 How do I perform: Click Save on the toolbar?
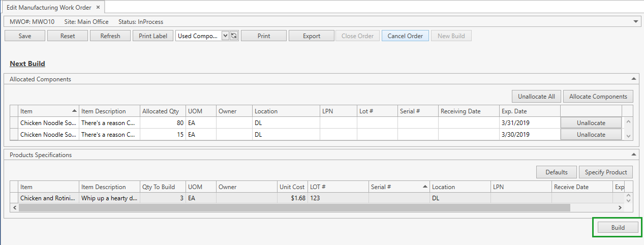tap(25, 36)
